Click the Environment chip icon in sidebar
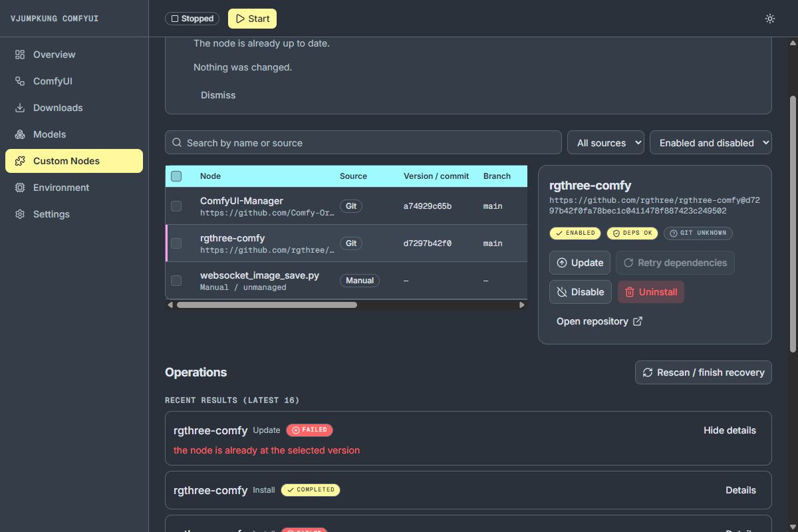This screenshot has height=532, width=798. (x=20, y=188)
